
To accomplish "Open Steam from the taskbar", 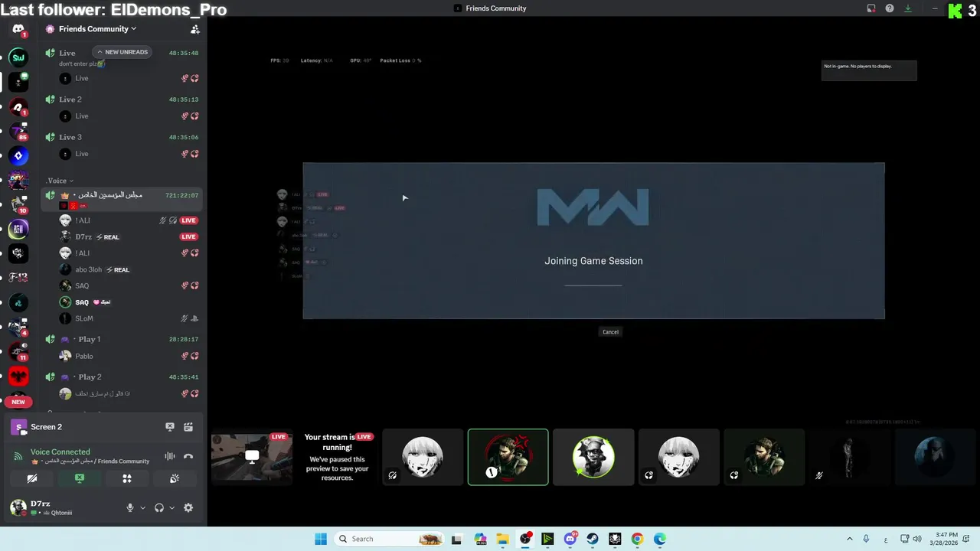I will [593, 539].
